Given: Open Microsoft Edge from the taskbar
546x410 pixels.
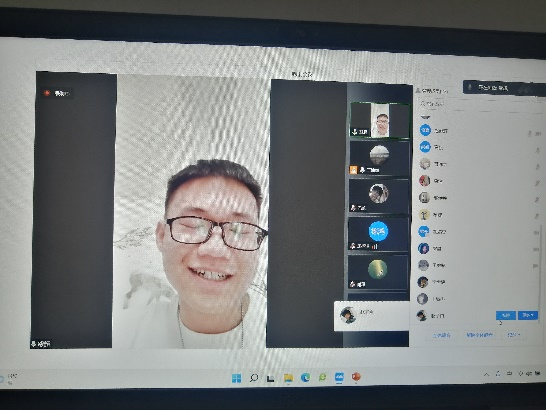Looking at the screenshot, I should (305, 377).
